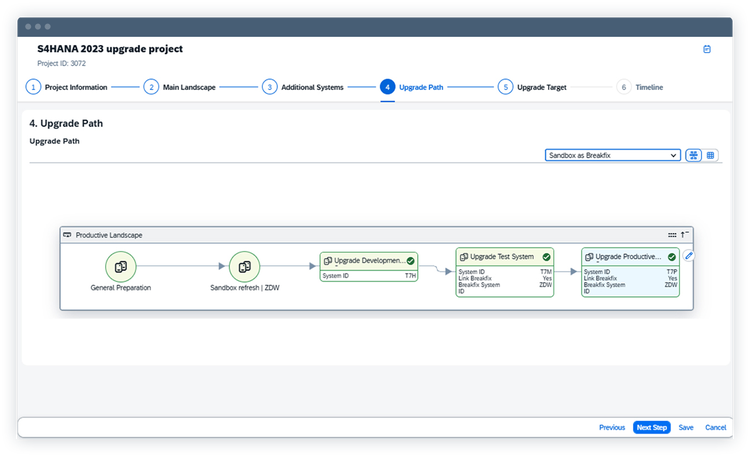Click Project ID: 3072 text
The height and width of the screenshot is (456, 750).
(x=62, y=63)
